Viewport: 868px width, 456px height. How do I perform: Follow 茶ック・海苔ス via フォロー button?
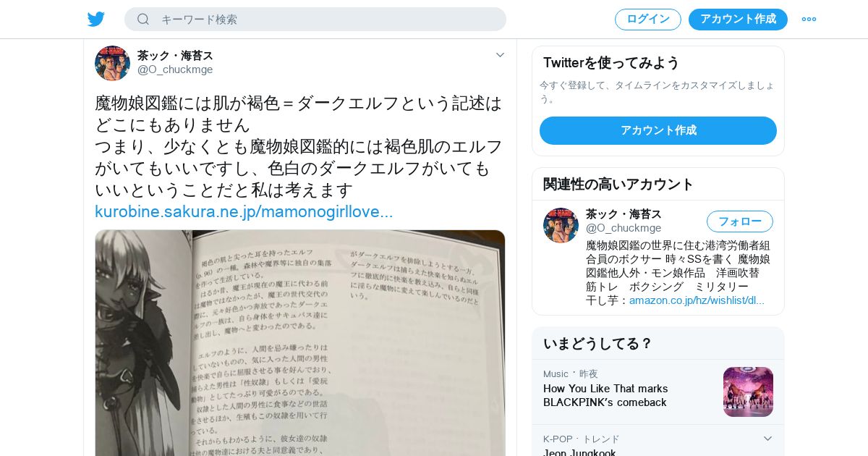pos(740,221)
